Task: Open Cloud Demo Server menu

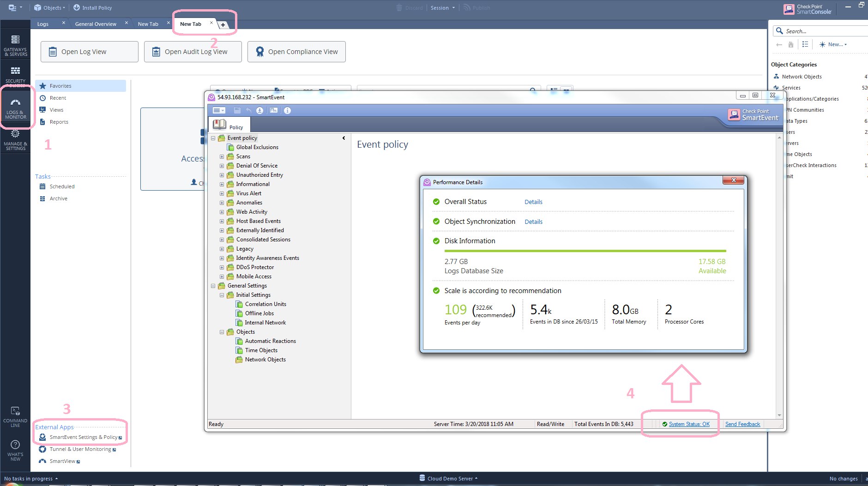Action: [x=448, y=479]
